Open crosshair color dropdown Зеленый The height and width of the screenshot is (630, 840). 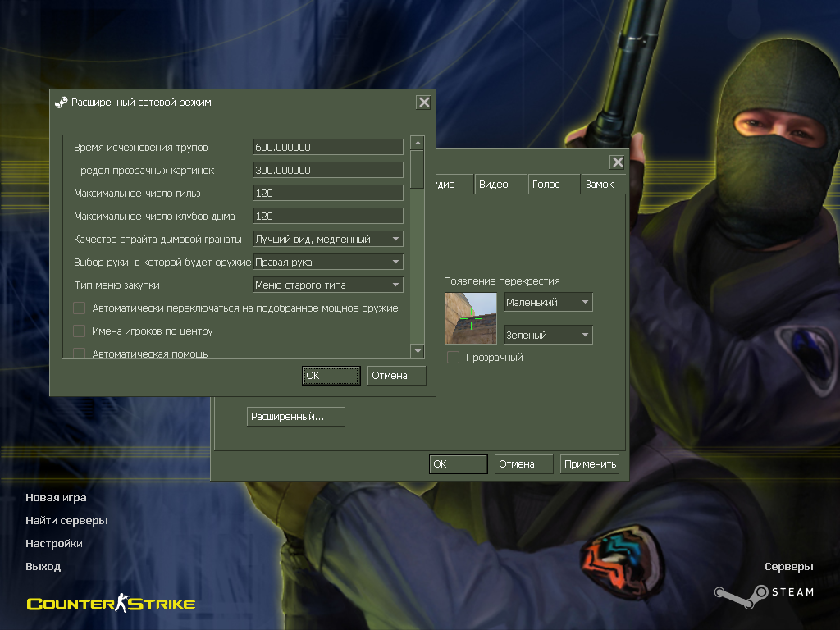(x=549, y=335)
